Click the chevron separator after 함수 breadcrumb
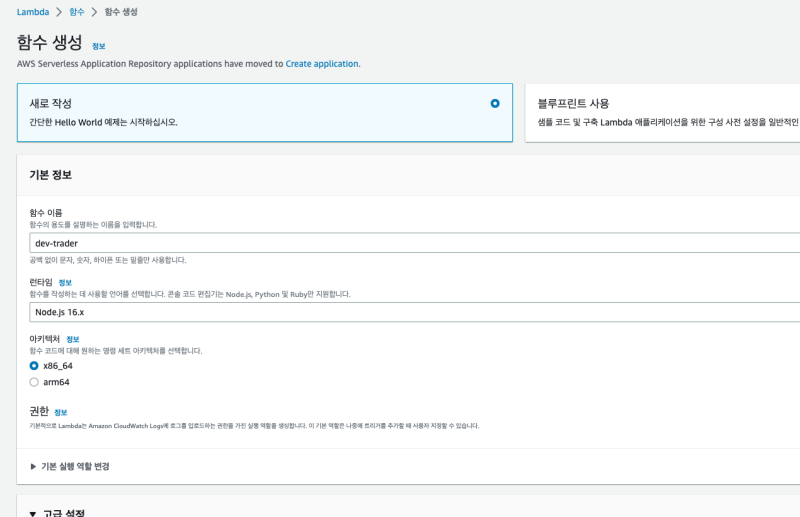Viewport: 800px width, 517px height. (94, 12)
